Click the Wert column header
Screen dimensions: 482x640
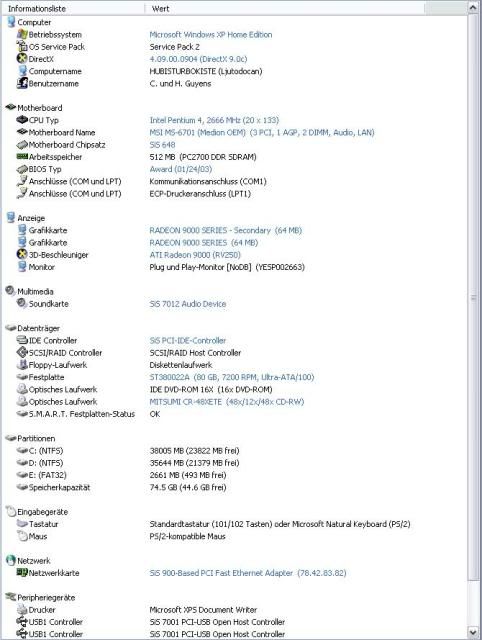coord(285,8)
